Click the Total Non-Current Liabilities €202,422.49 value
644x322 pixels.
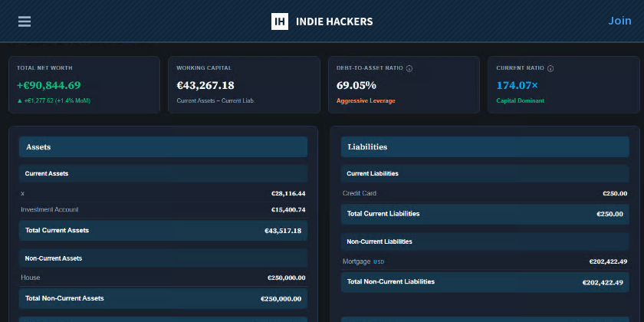click(603, 283)
